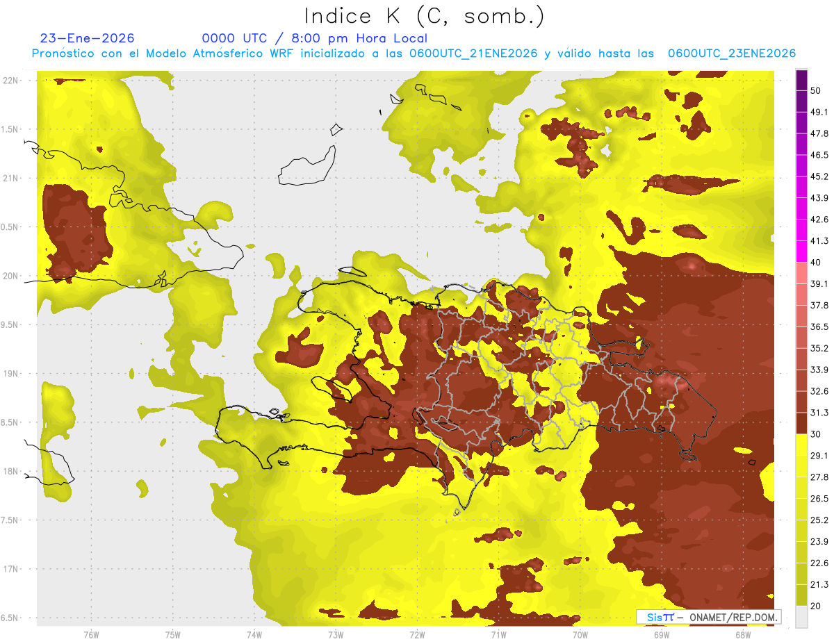Click the colorbar value "45.2"

pos(819,176)
